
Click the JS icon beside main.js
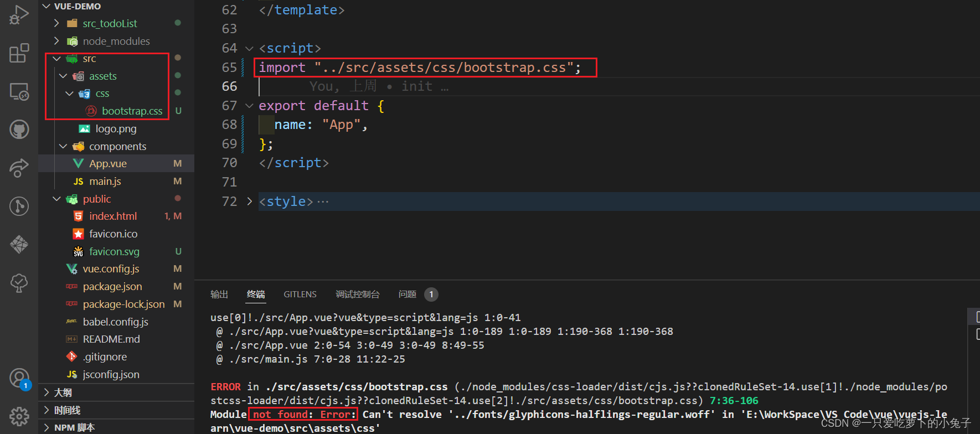(79, 181)
